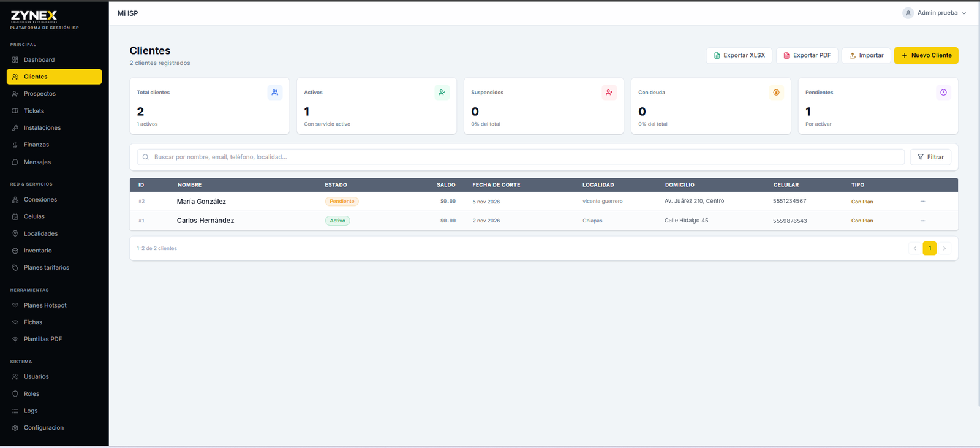Click the Importar button
980x448 pixels.
(x=866, y=55)
